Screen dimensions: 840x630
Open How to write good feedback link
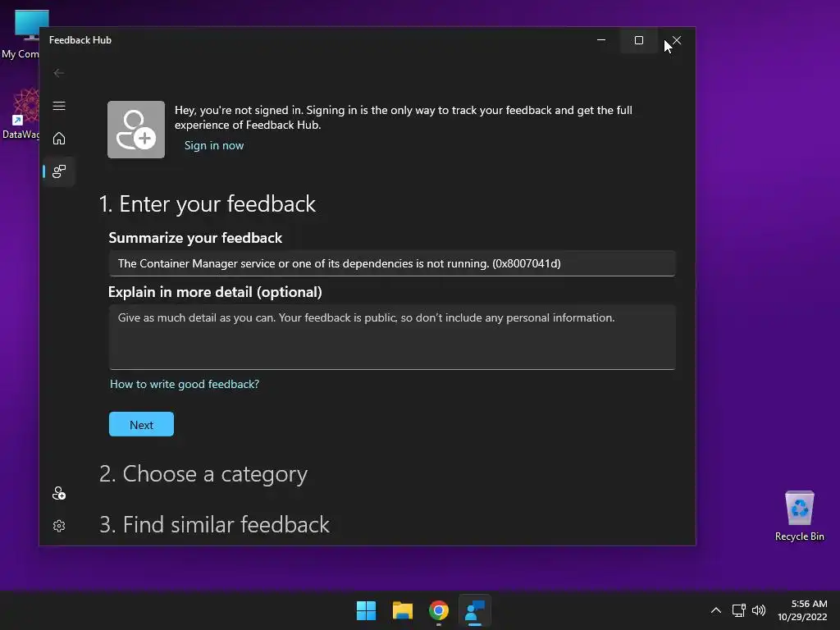click(x=185, y=384)
